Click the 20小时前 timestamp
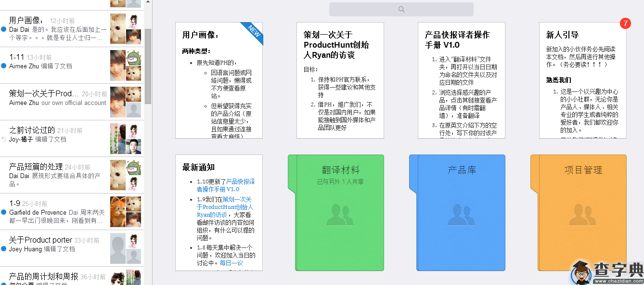644x285 pixels. tap(95, 94)
